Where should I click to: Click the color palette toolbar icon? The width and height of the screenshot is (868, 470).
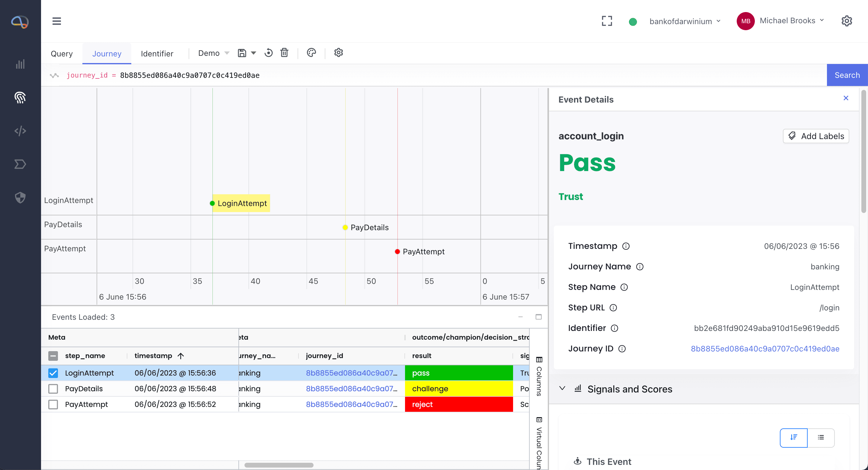coord(311,52)
